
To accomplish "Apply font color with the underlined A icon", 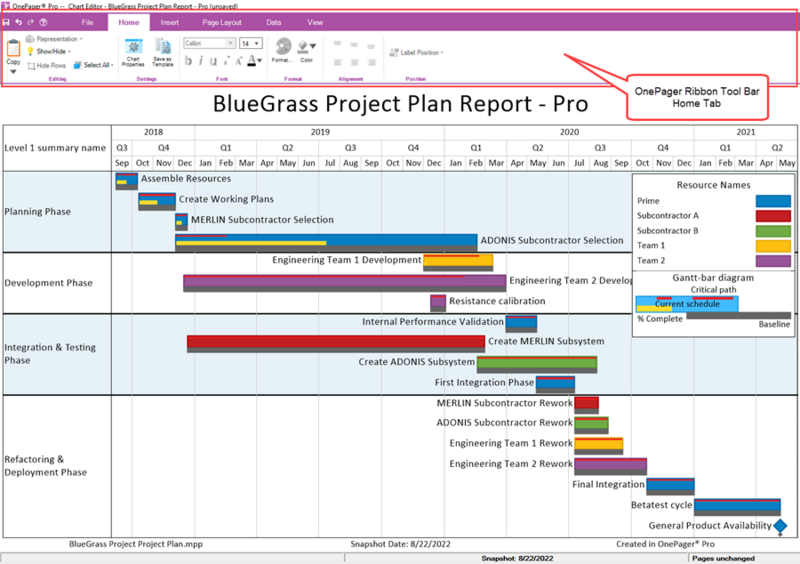I will point(252,61).
